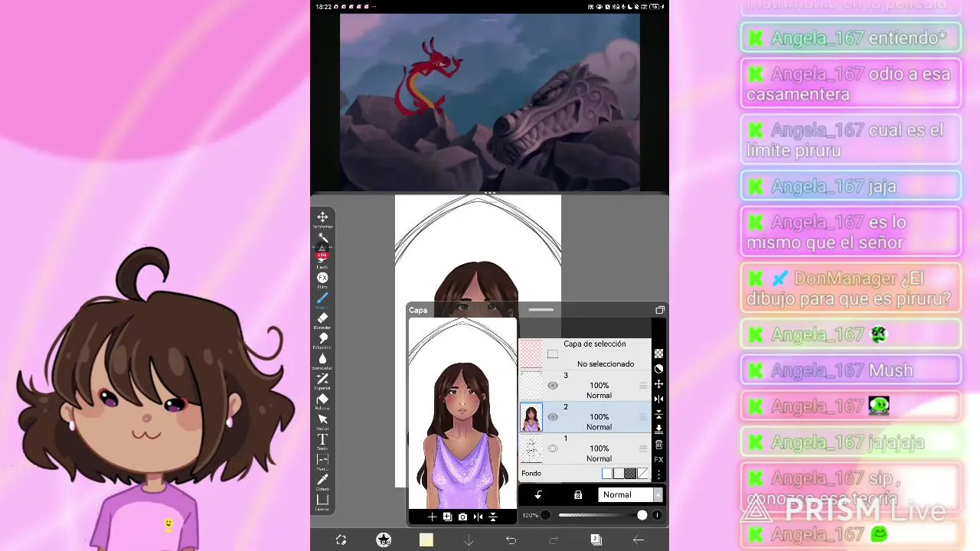The height and width of the screenshot is (551, 980).
Task: Open the current color swatch
Action: pyautogui.click(x=426, y=540)
